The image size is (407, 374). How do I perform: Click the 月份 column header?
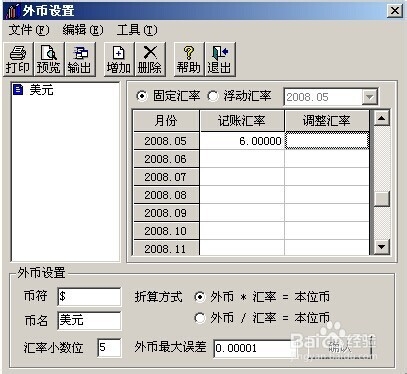click(166, 121)
